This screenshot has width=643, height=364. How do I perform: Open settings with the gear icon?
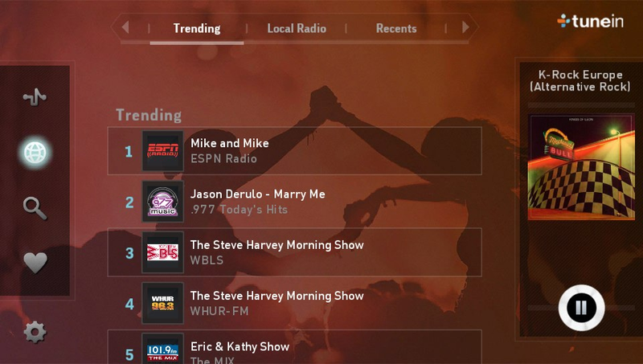pyautogui.click(x=35, y=332)
